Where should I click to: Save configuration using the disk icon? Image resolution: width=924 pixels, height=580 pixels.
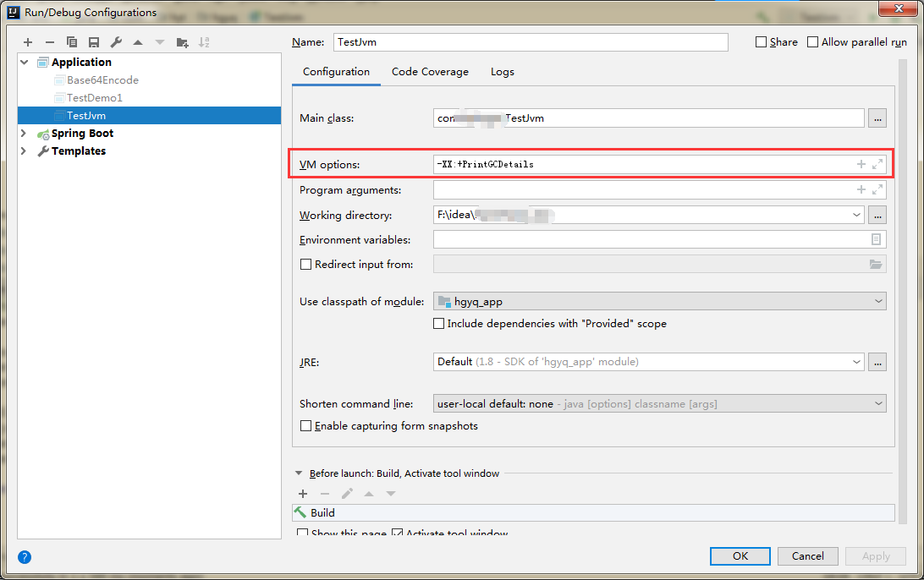point(94,42)
